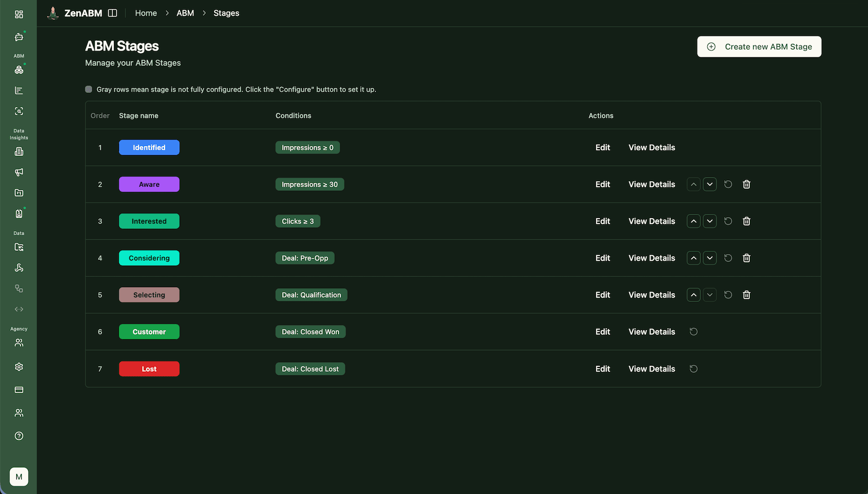This screenshot has height=494, width=868.
Task: Toggle the sidebar collapse control beside ZenABM
Action: 112,12
